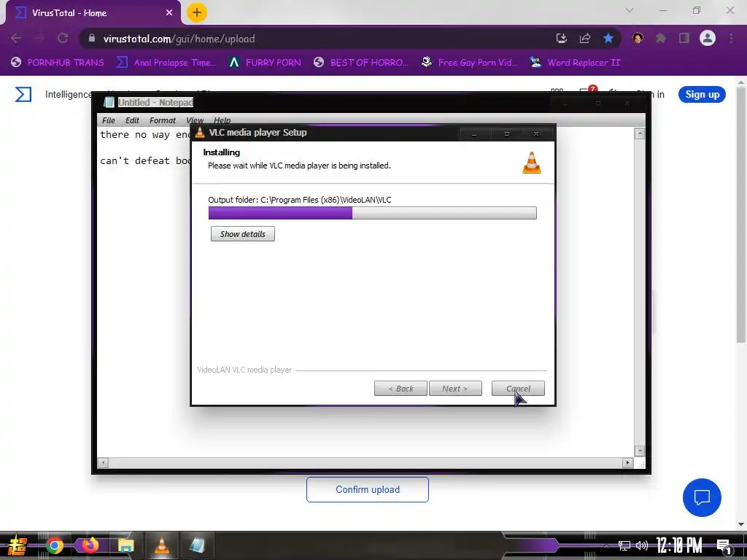Click the Output folder path text
Viewport: 747px width, 560px height.
[x=300, y=200]
